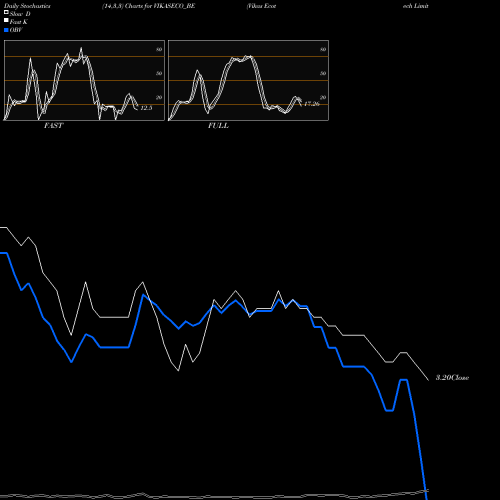The height and width of the screenshot is (500, 500).
Task: Click the 80 level label in the FULL chart
Action: coord(323,49)
